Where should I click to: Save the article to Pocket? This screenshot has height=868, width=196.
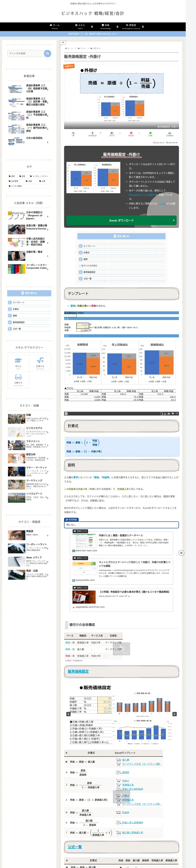131,134
